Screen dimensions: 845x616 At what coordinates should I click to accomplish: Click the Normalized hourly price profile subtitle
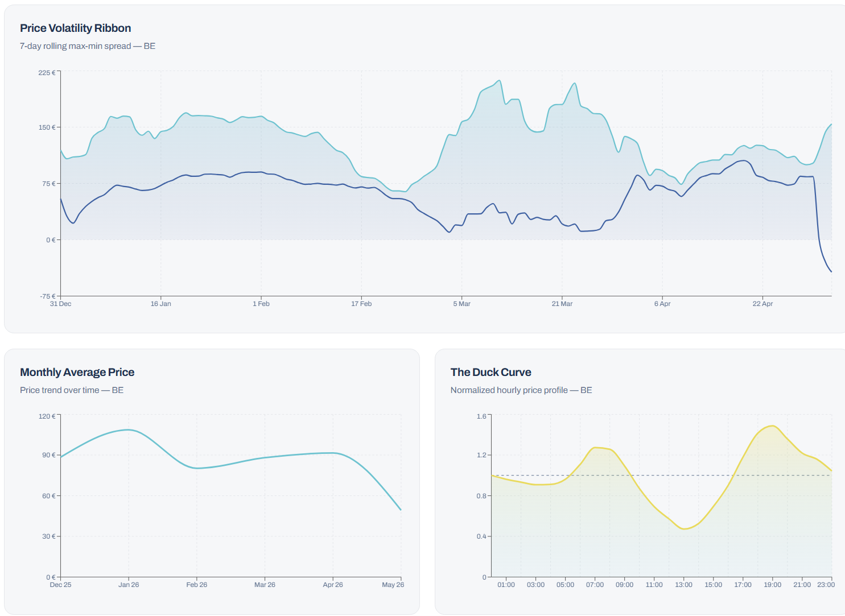pyautogui.click(x=521, y=390)
